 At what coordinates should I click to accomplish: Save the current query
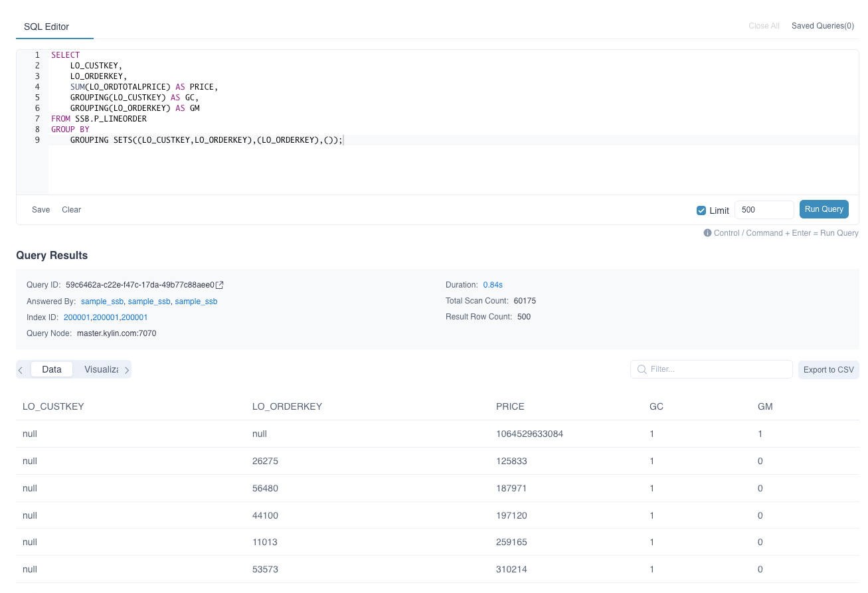point(41,210)
